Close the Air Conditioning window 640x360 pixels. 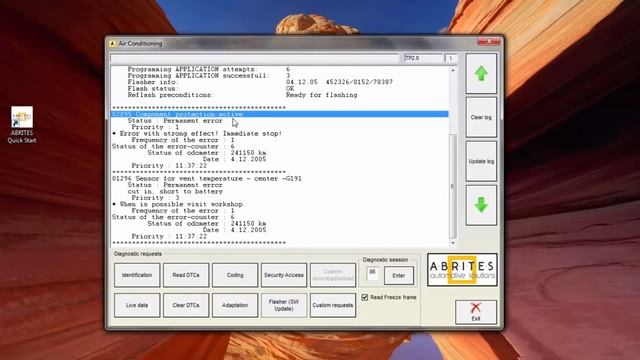(489, 42)
